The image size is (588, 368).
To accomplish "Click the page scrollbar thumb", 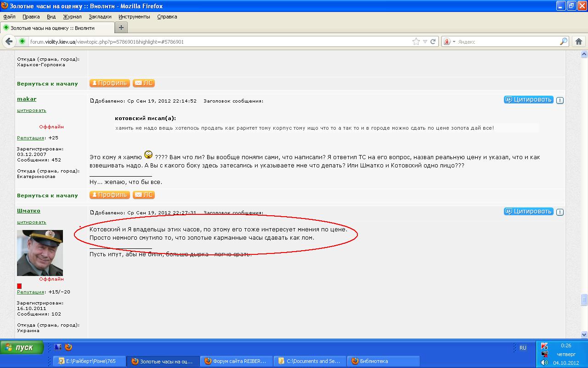I will (x=584, y=300).
